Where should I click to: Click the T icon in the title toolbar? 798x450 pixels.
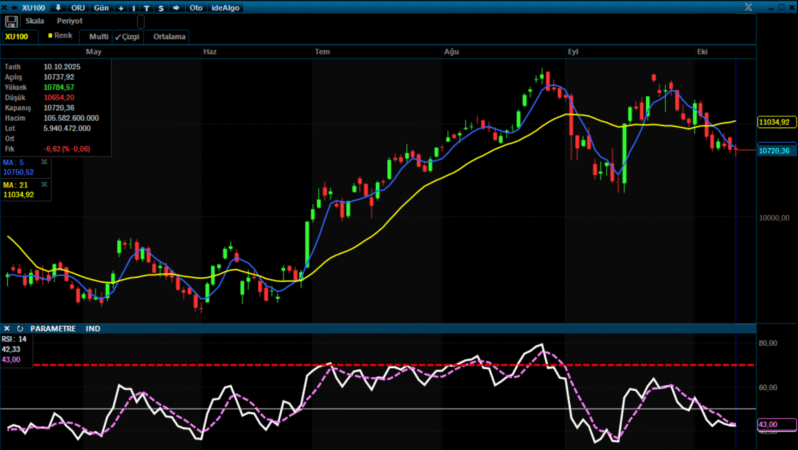pyautogui.click(x=147, y=7)
